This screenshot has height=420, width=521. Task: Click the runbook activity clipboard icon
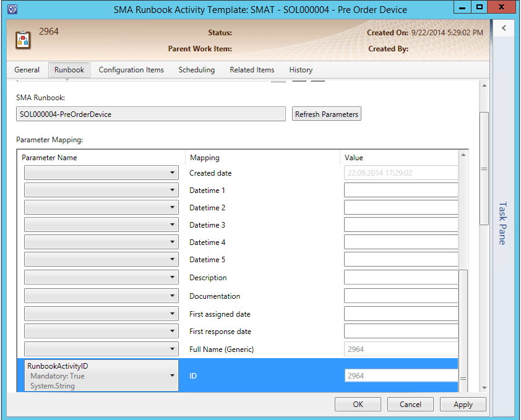pos(24,40)
